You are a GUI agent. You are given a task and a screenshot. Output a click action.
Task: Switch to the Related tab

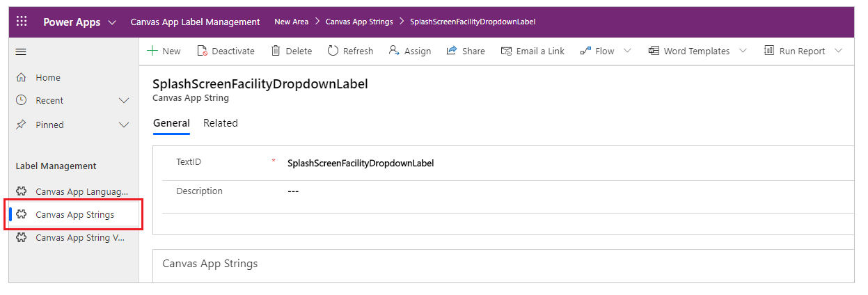point(221,123)
